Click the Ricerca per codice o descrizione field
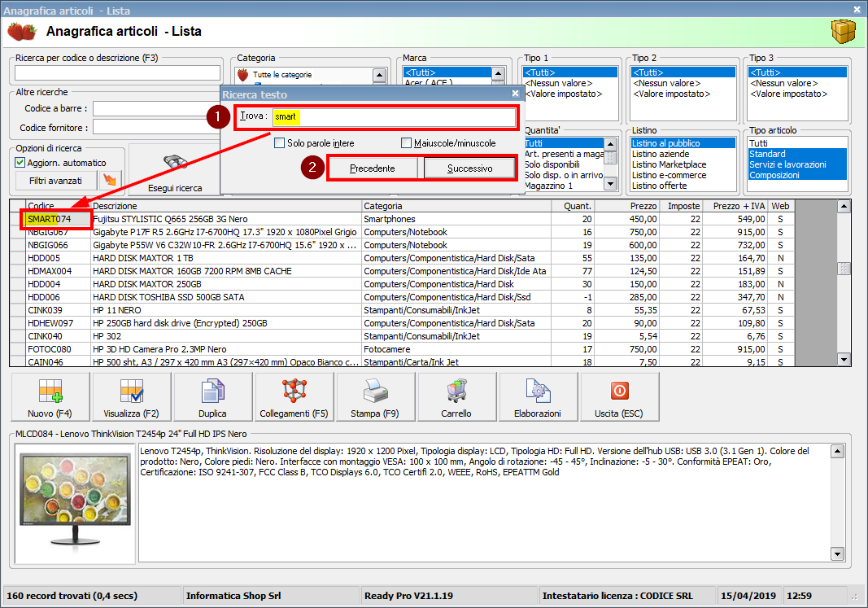The image size is (868, 608). coord(117,72)
